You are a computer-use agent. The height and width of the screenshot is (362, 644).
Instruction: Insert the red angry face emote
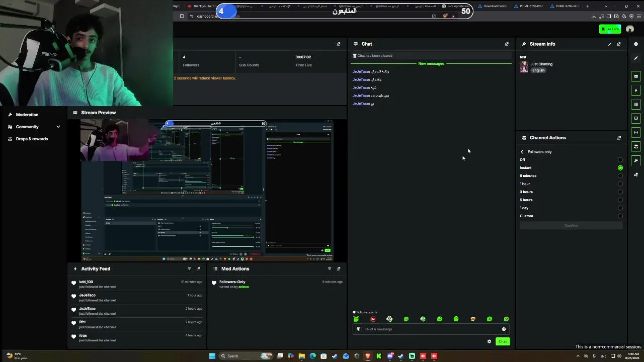[373, 319]
